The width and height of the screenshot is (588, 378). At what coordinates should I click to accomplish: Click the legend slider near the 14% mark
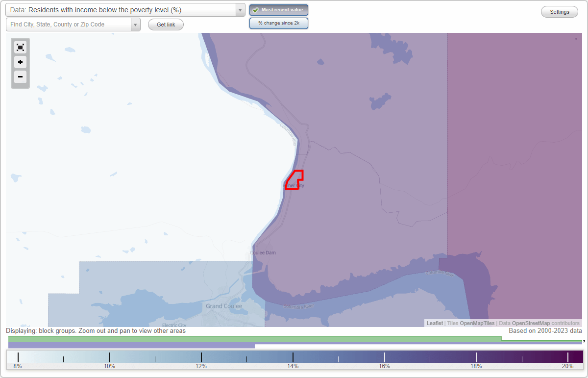pyautogui.click(x=293, y=355)
